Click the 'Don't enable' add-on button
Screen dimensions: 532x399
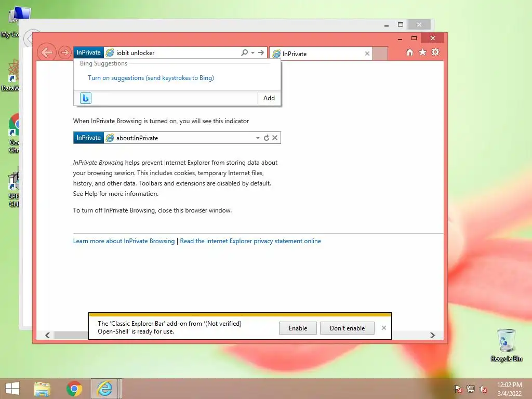point(347,328)
